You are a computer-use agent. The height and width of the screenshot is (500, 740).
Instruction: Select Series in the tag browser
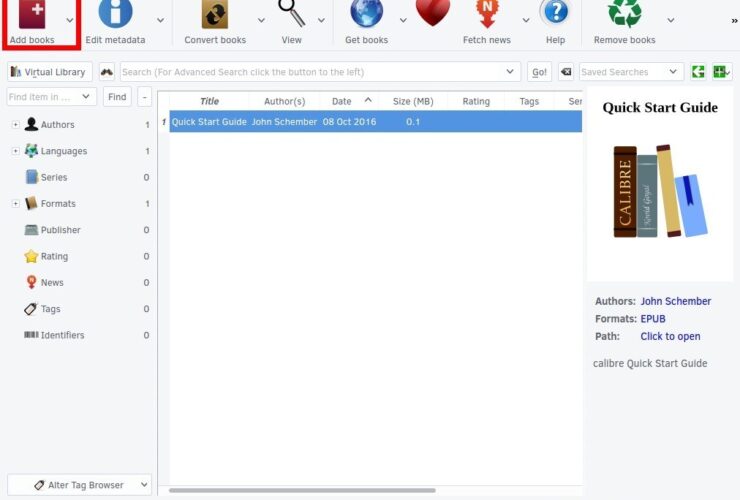(x=54, y=178)
